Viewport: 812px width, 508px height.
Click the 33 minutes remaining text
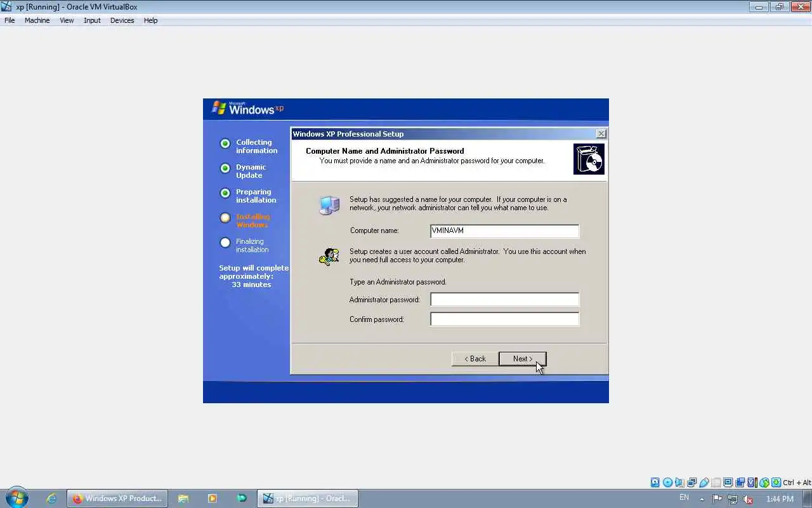[x=251, y=284]
